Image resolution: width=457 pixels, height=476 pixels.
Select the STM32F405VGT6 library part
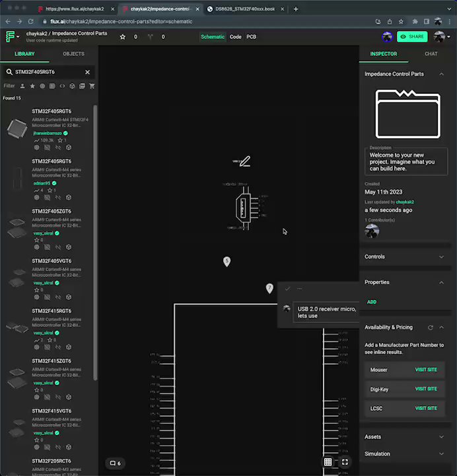[x=48, y=279]
